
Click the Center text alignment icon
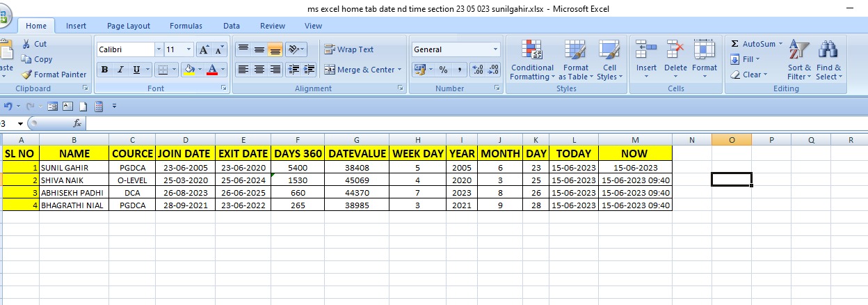(x=259, y=70)
